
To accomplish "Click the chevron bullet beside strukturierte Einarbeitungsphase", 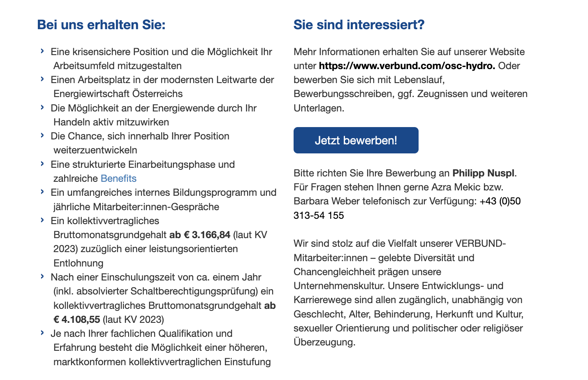I will click(x=42, y=164).
